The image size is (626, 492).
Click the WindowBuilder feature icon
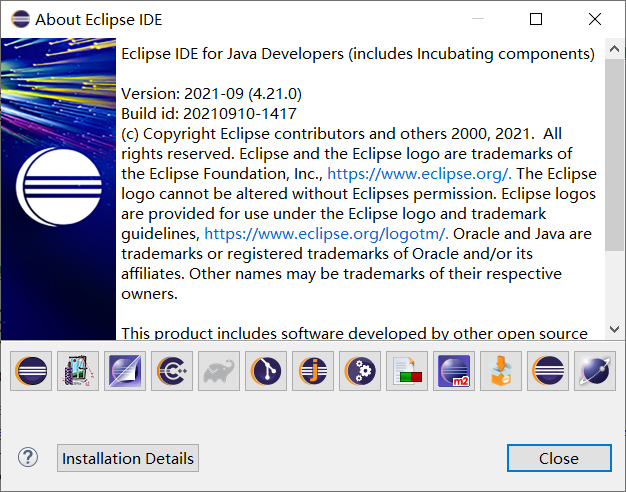click(x=78, y=371)
